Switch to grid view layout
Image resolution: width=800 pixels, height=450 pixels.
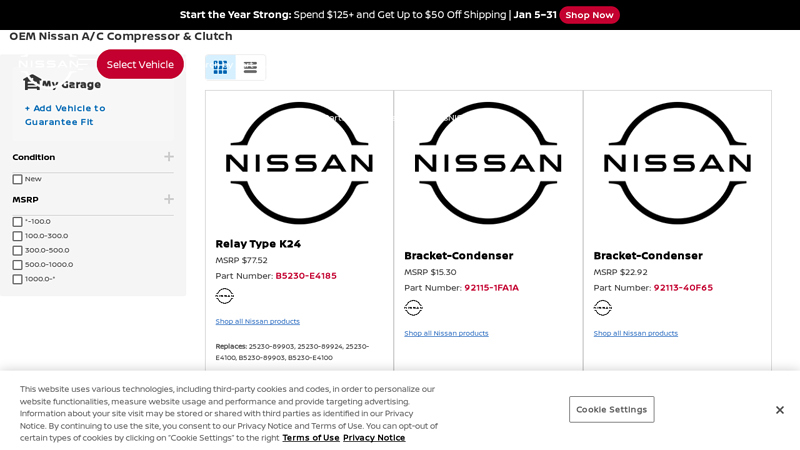pos(220,67)
